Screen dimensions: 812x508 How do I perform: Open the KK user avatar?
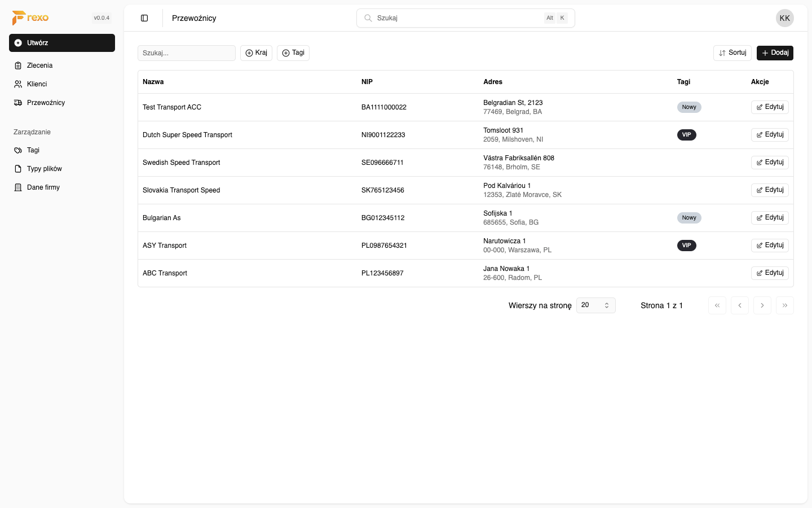pyautogui.click(x=784, y=18)
